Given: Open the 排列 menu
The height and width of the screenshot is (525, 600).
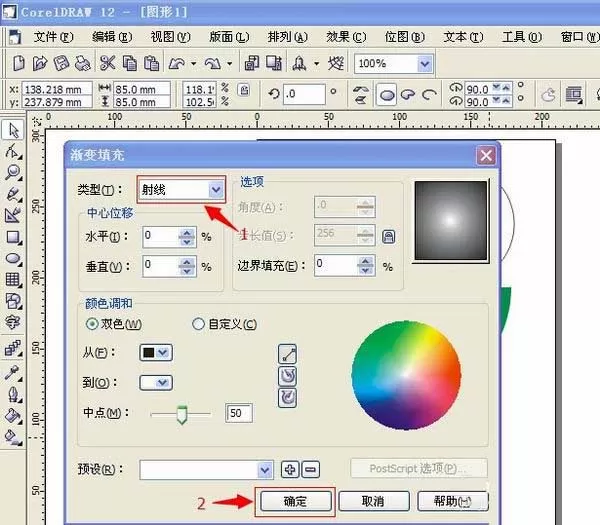Looking at the screenshot, I should point(288,37).
